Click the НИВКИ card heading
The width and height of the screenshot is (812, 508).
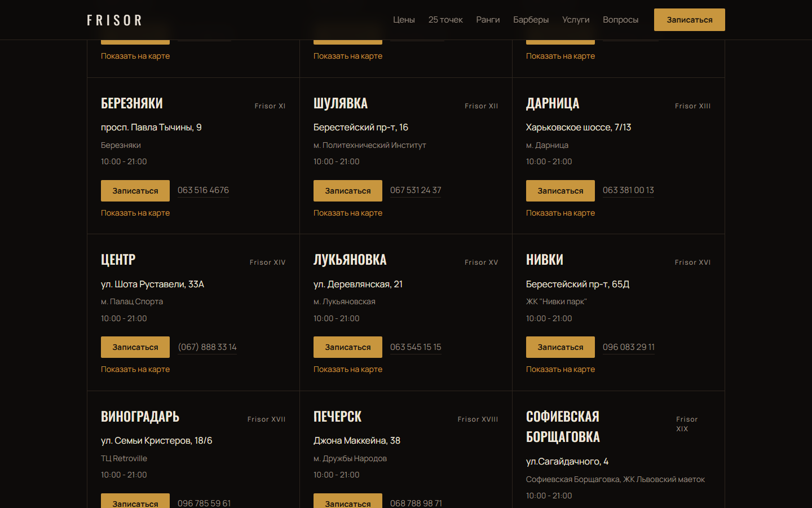click(x=545, y=260)
